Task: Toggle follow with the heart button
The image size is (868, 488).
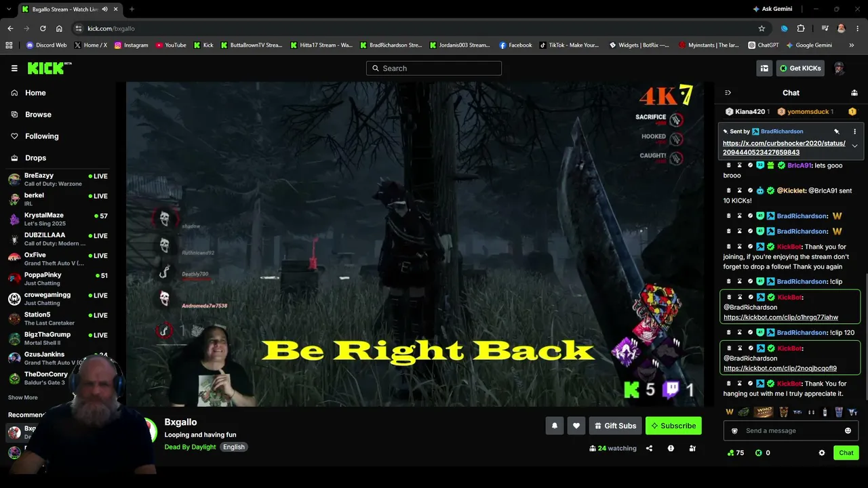Action: point(576,426)
